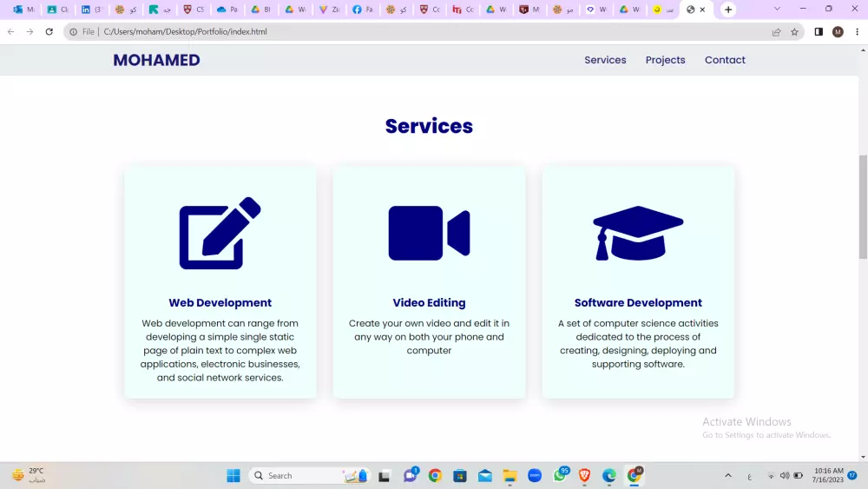This screenshot has height=489, width=868.
Task: Click the page vertical scrollbar thumb
Action: pyautogui.click(x=863, y=207)
